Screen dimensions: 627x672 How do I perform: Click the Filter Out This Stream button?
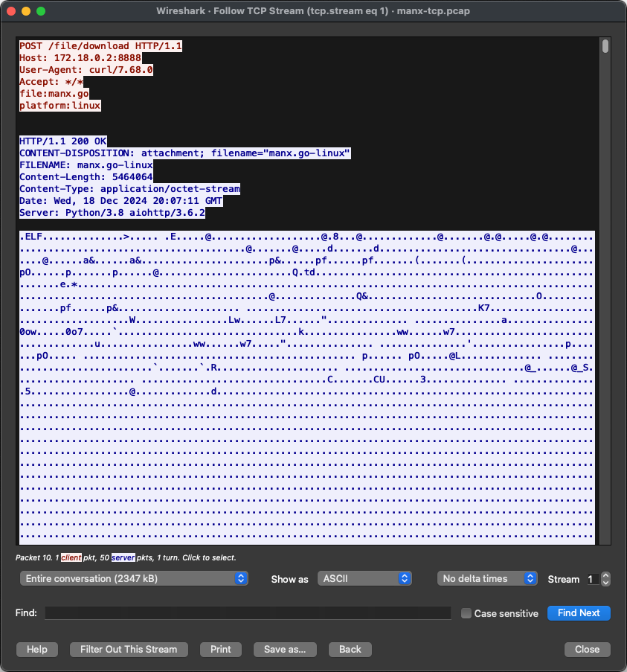click(x=128, y=649)
